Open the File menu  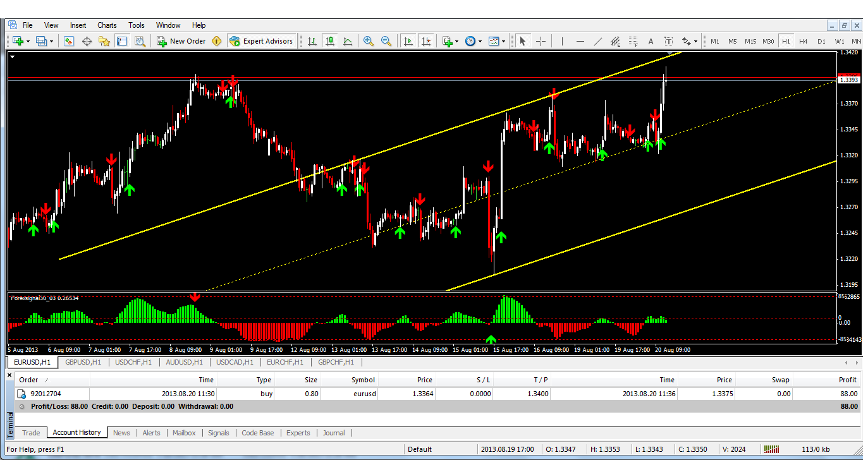coord(28,25)
